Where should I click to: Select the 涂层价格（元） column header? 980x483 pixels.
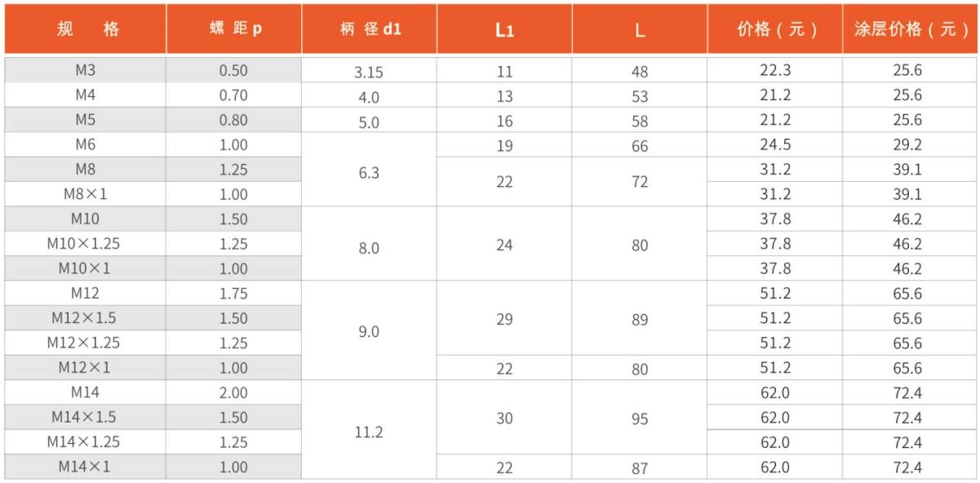[911, 29]
